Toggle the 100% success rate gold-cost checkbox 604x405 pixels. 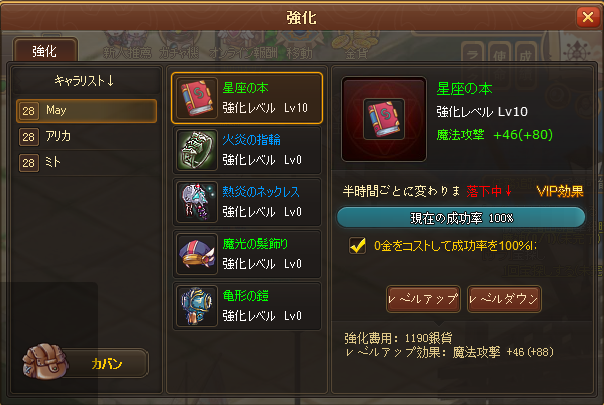click(357, 245)
